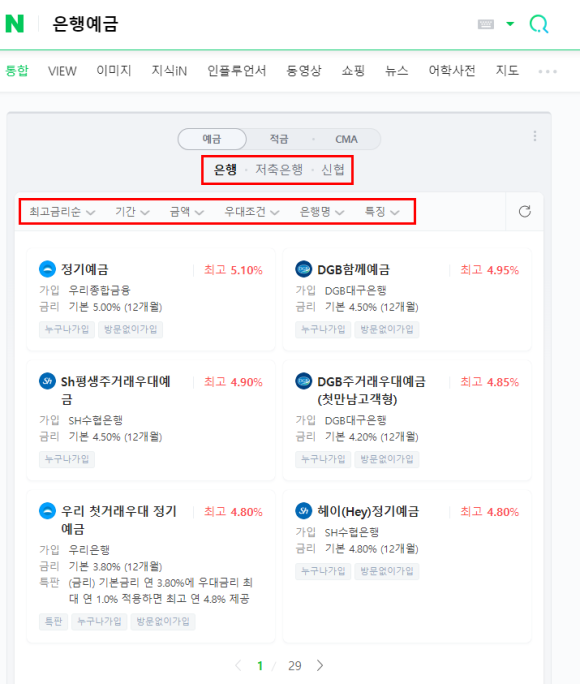Open the on-screen keyboard icon
580x684 pixels.
point(486,24)
